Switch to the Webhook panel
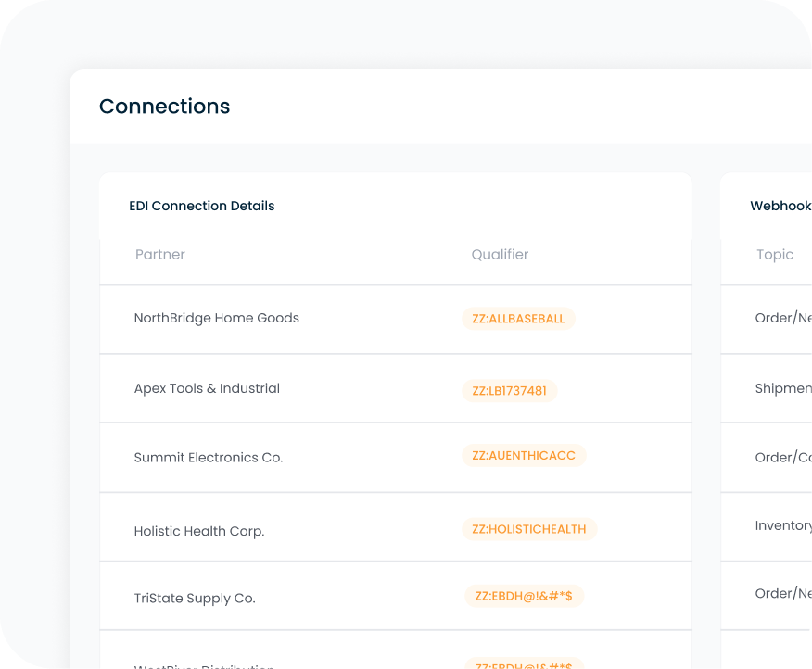This screenshot has height=669, width=812. pos(780,206)
